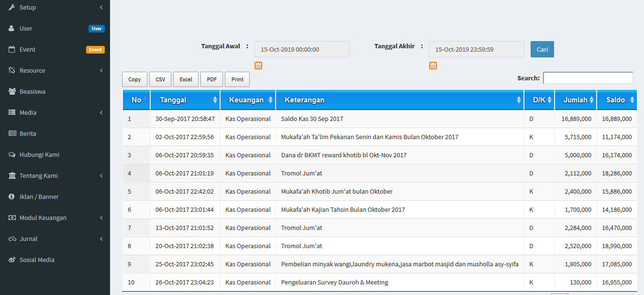Viewport: 644px width, 295px height.
Task: Sort table by Saldo column arrows
Action: (x=632, y=100)
